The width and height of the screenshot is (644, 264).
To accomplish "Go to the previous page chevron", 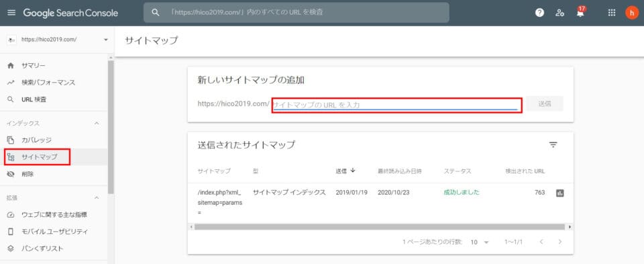I will point(541,242).
